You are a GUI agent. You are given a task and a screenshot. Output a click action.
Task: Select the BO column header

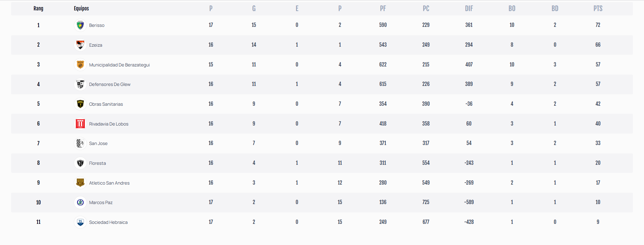tap(512, 9)
